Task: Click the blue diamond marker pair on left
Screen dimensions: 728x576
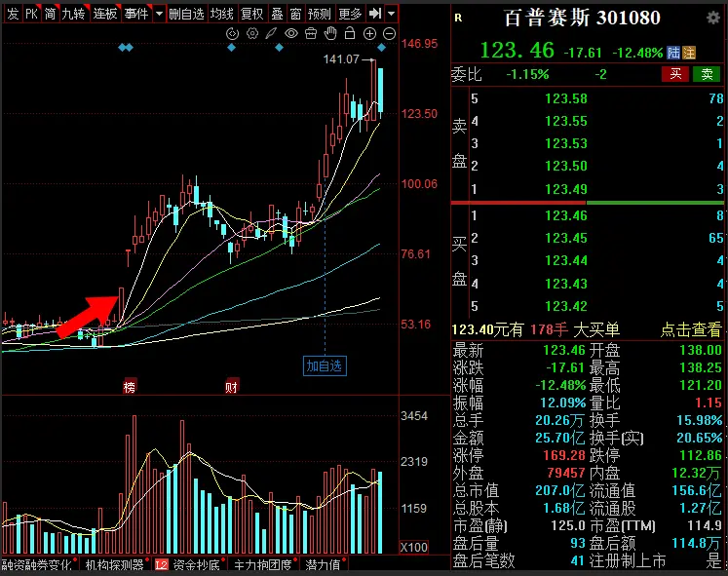Action: [x=126, y=48]
